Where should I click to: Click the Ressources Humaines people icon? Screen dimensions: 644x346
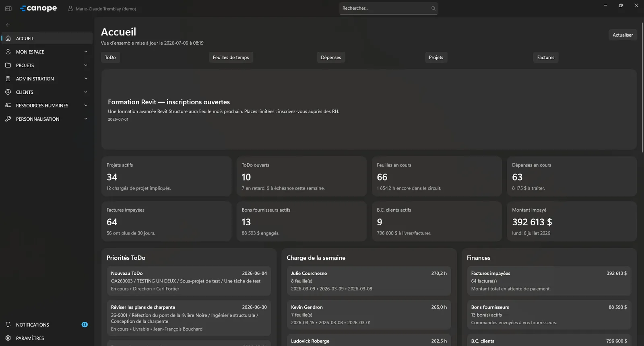point(8,105)
